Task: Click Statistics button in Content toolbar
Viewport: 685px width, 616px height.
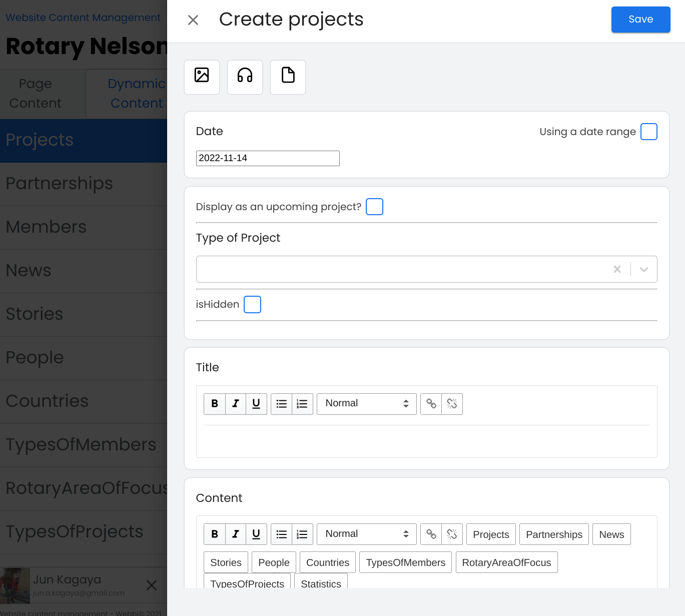Action: (321, 581)
